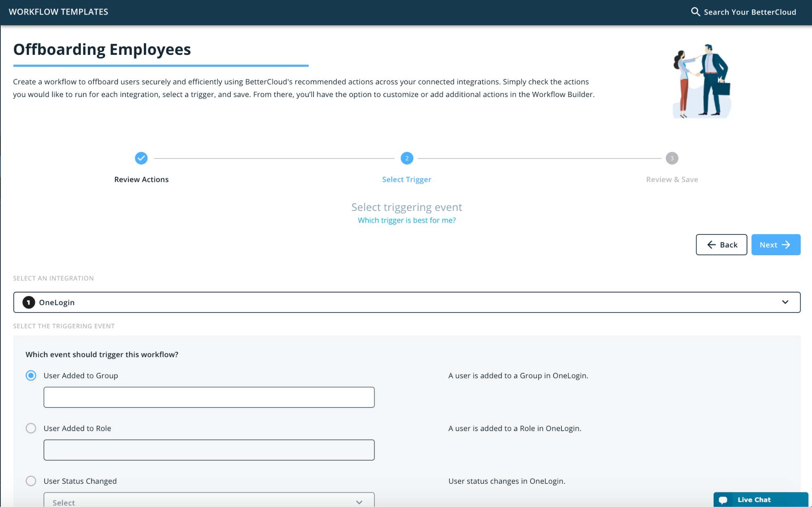Click the SELECT THE TRIGGERING EVENT label
The width and height of the screenshot is (812, 507).
click(x=64, y=326)
